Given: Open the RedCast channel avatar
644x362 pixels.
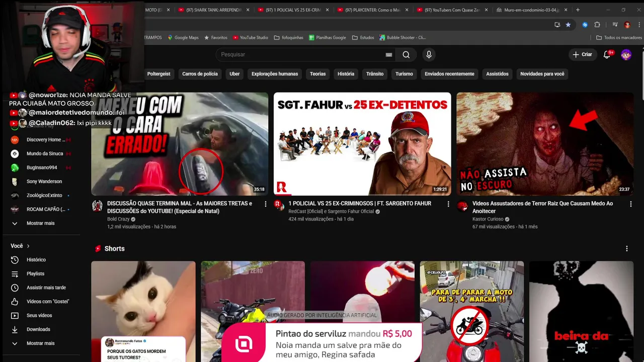Looking at the screenshot, I should 278,204.
